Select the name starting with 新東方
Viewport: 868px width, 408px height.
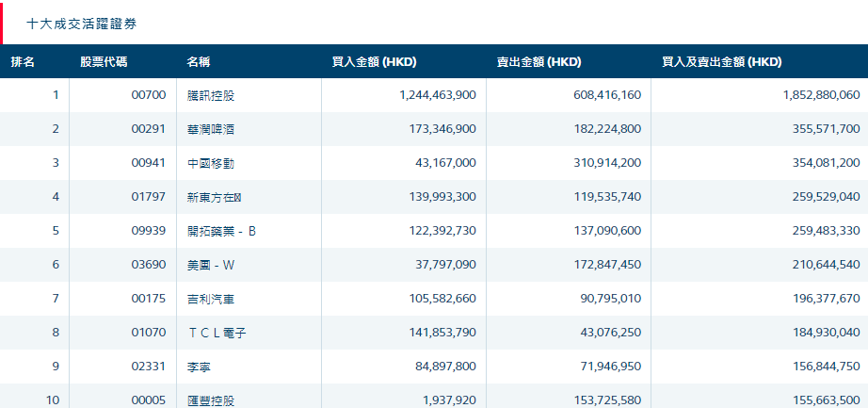[215, 197]
